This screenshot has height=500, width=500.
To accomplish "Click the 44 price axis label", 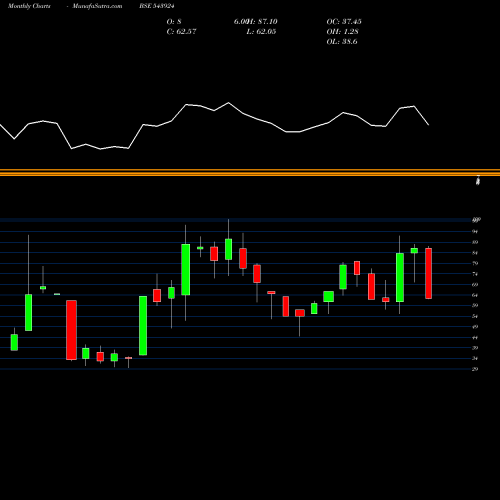I will 475,337.
